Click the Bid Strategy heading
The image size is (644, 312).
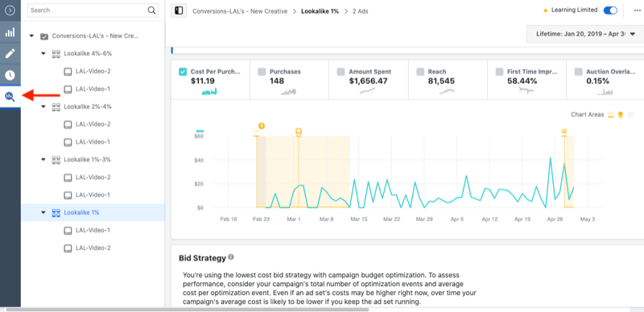click(x=202, y=258)
